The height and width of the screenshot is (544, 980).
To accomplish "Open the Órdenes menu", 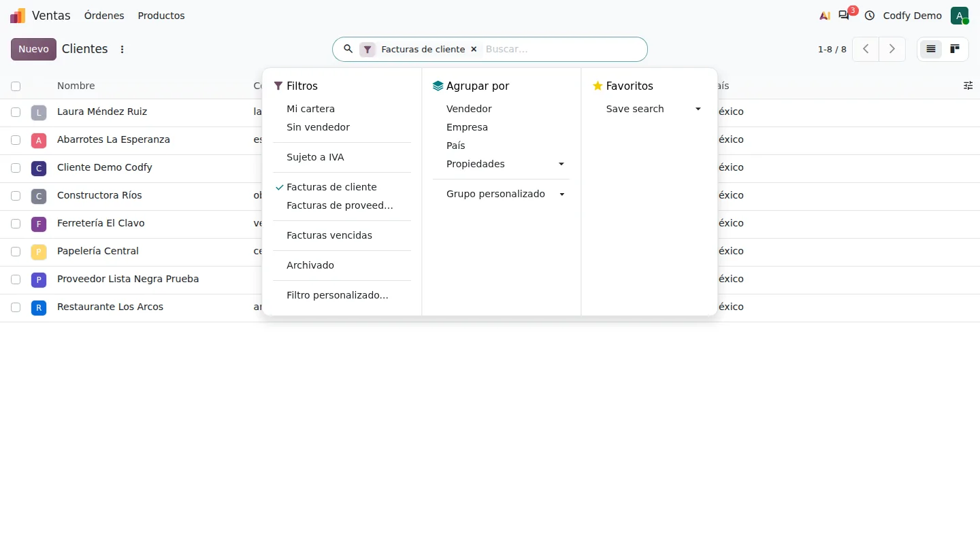I will tap(104, 16).
